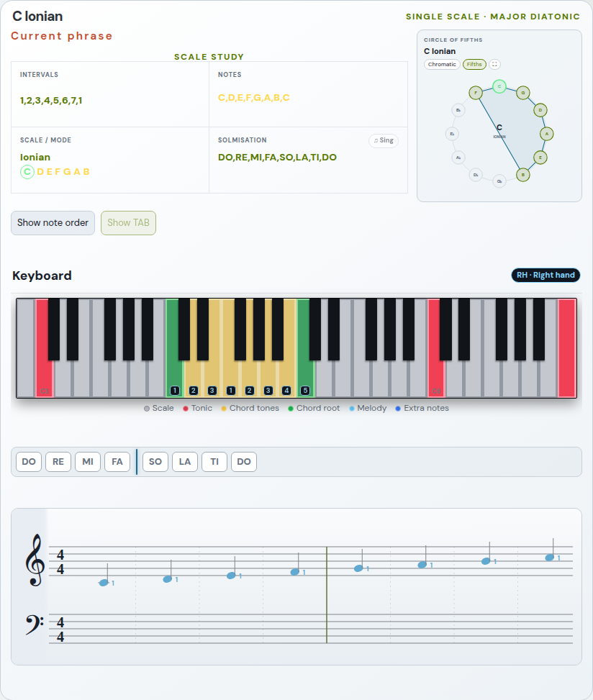Select the E♭ node on the circle
The height and width of the screenshot is (700, 593).
point(452,134)
